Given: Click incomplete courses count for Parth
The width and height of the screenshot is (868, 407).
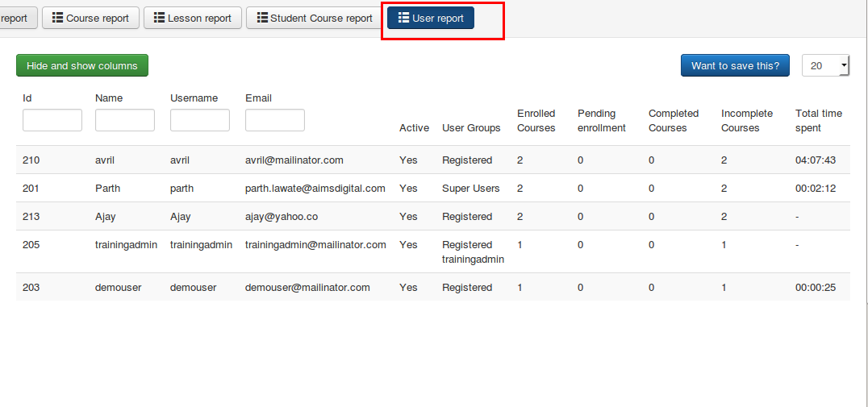Looking at the screenshot, I should click(x=724, y=189).
